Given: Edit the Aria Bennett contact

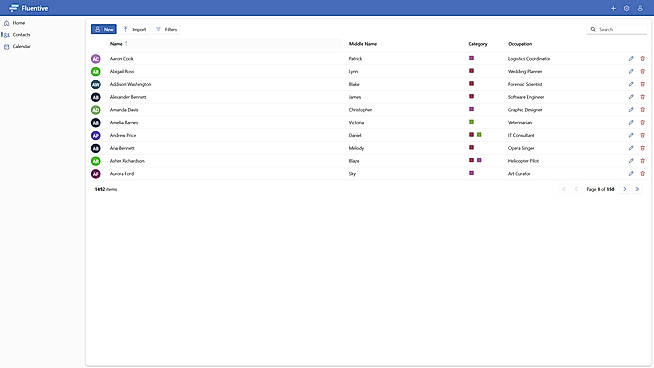Looking at the screenshot, I should [631, 148].
